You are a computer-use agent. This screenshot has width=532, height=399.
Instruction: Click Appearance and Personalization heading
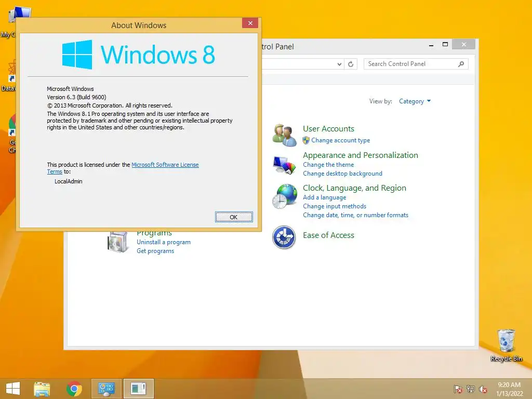coord(361,155)
